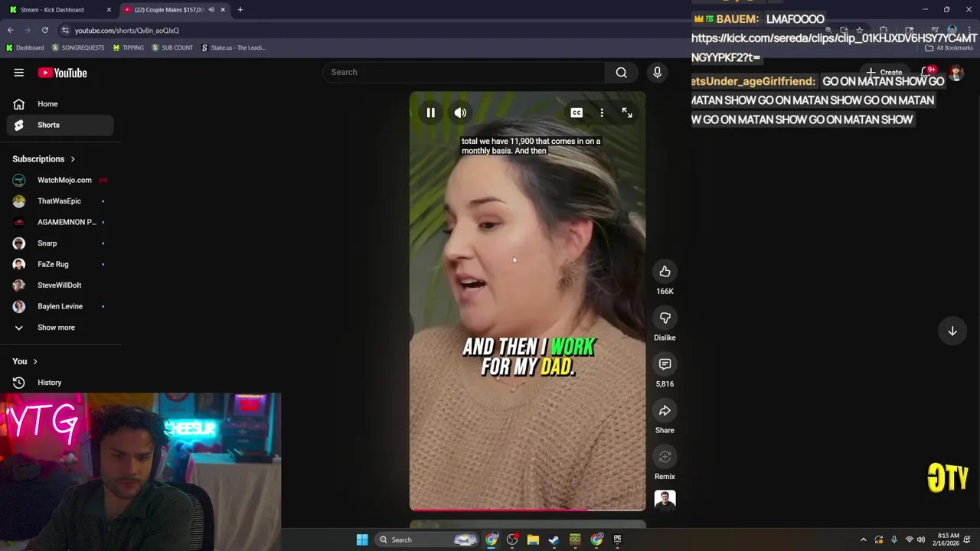
Task: Click the magnifying glass search button
Action: [621, 72]
